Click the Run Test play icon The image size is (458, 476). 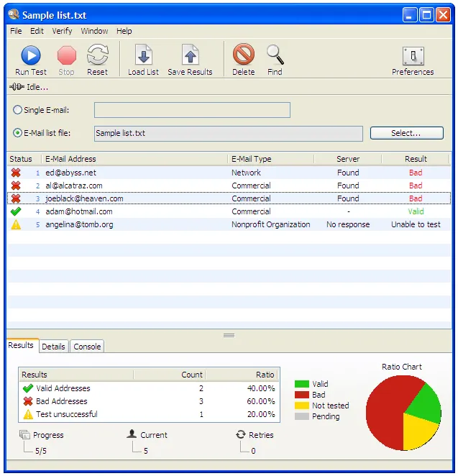pos(30,55)
